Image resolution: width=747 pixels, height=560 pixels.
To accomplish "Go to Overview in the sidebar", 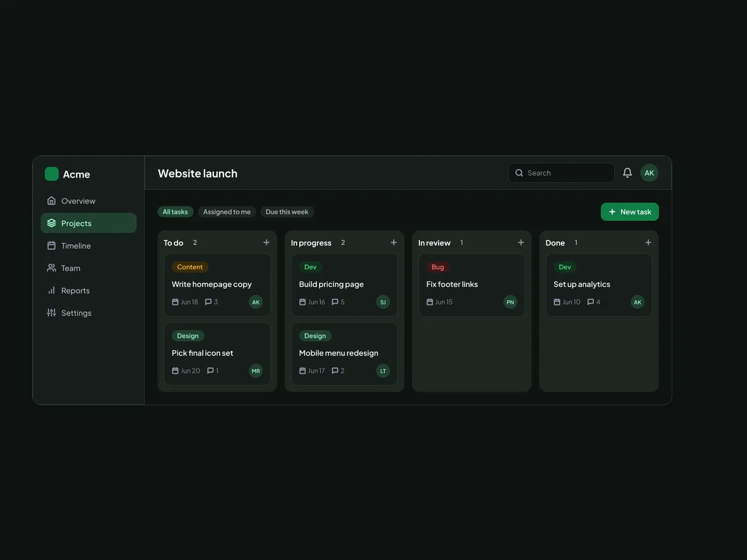I will click(x=89, y=201).
